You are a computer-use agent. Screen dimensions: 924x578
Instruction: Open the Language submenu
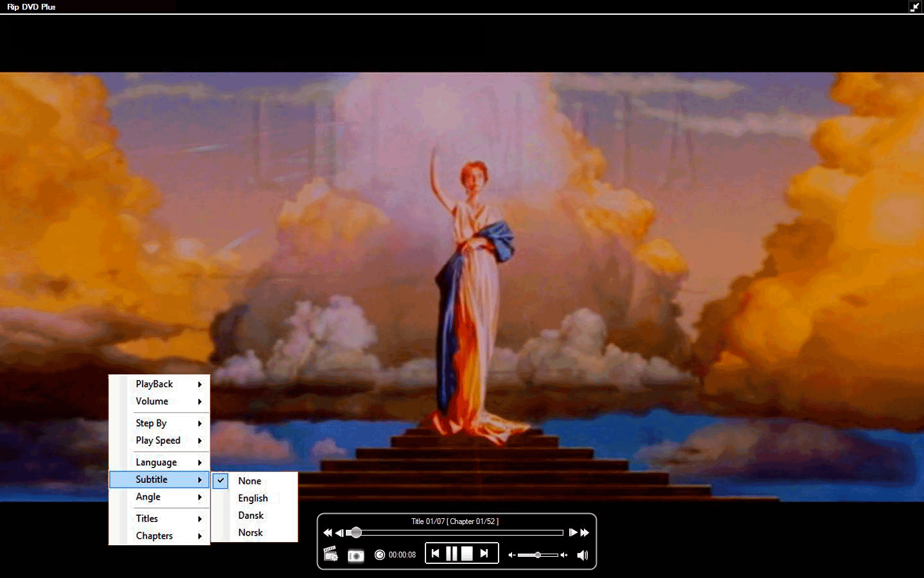(159, 462)
